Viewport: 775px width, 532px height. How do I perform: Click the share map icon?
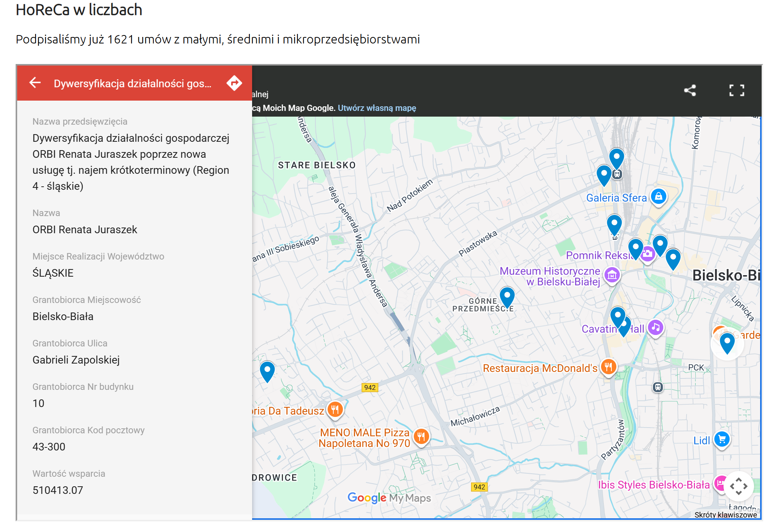(690, 90)
